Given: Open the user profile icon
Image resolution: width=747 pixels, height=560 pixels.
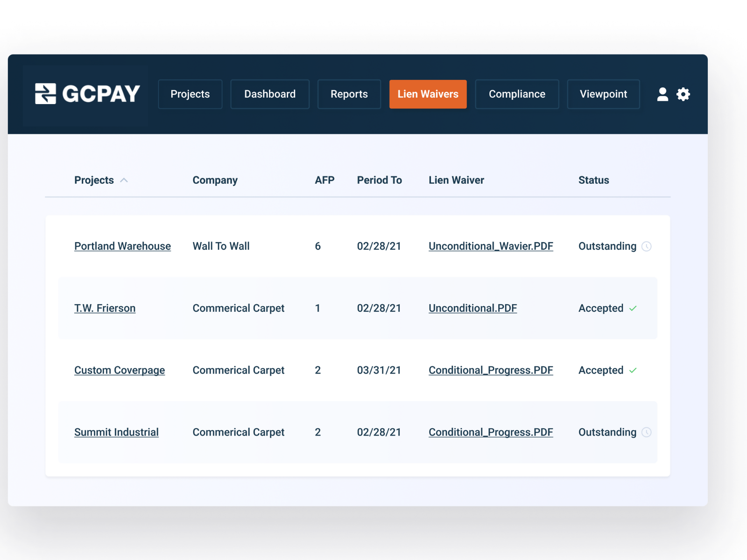Looking at the screenshot, I should [663, 94].
